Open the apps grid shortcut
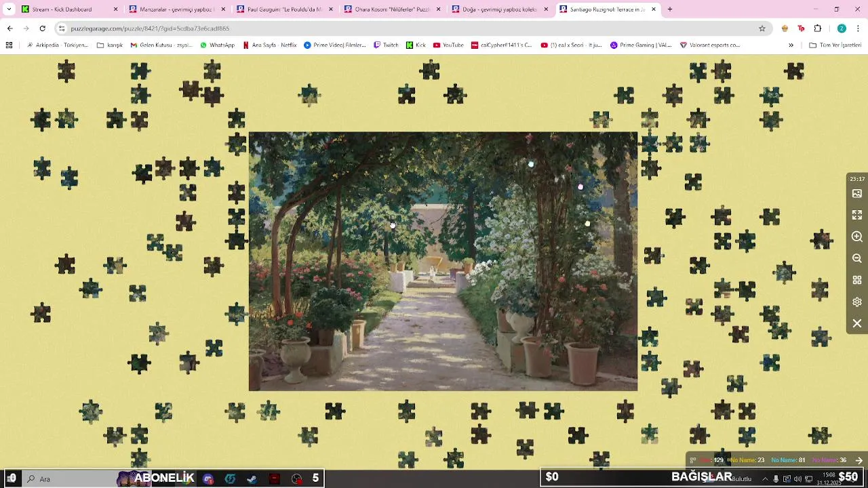The width and height of the screenshot is (868, 488). [x=9, y=45]
